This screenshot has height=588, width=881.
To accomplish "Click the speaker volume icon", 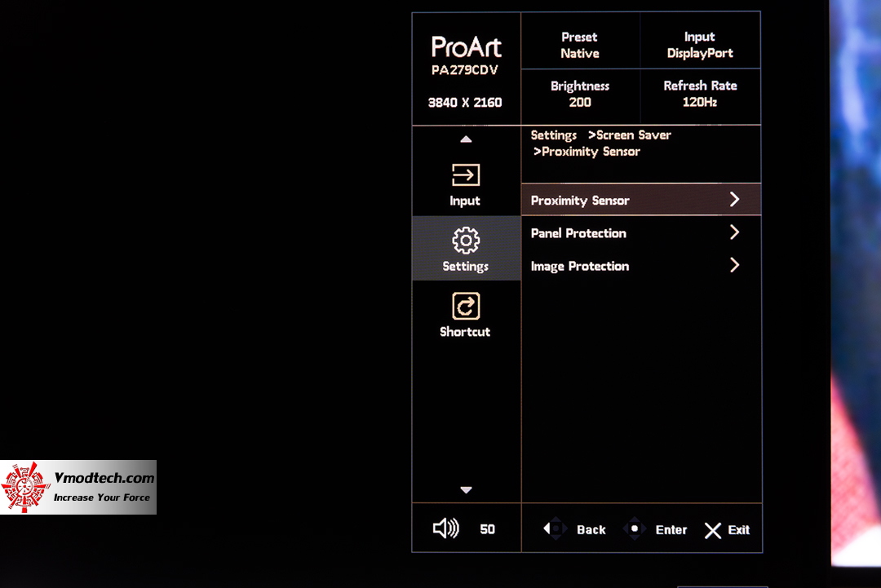I will click(x=446, y=528).
